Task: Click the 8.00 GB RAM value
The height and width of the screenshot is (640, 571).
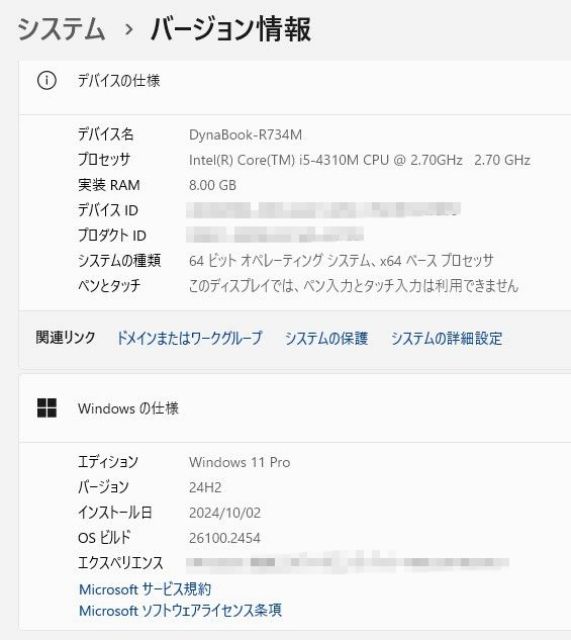Action: tap(213, 185)
